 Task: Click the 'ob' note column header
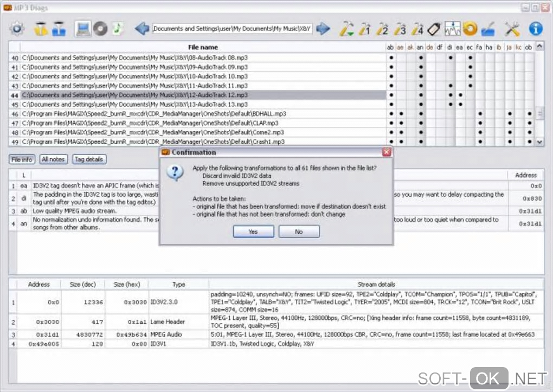coord(528,47)
